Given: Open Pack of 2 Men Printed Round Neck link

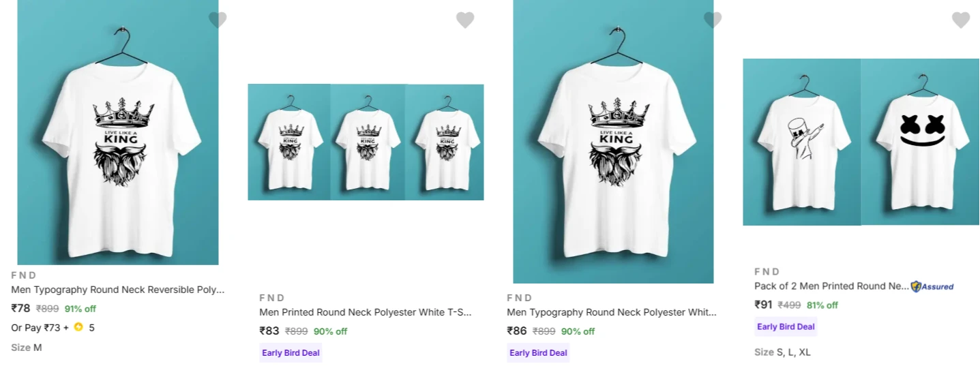Looking at the screenshot, I should [x=831, y=286].
